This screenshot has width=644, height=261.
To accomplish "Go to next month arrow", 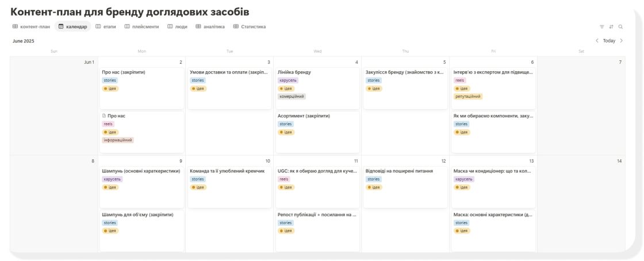I will 622,41.
